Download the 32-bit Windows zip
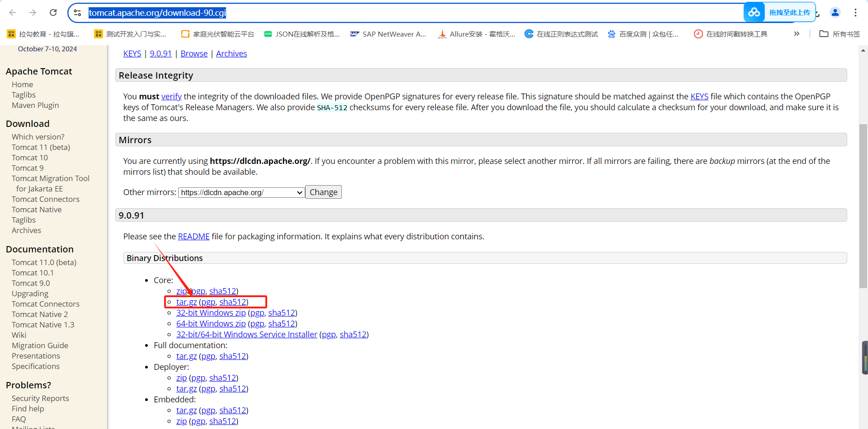Viewport: 868px width, 429px height. [211, 312]
